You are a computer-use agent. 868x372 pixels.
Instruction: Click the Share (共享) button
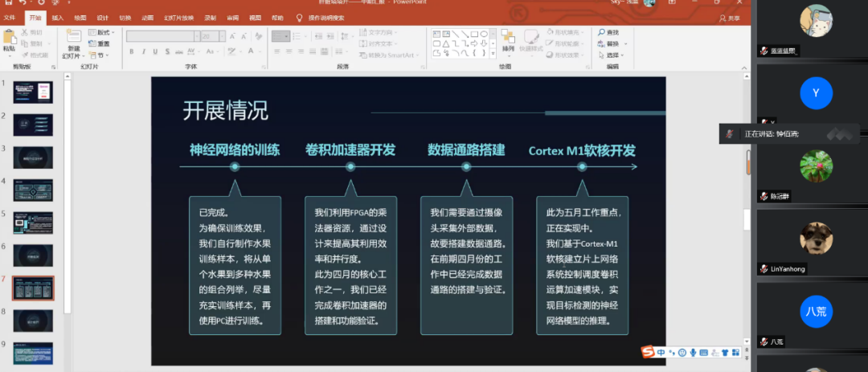(x=728, y=17)
